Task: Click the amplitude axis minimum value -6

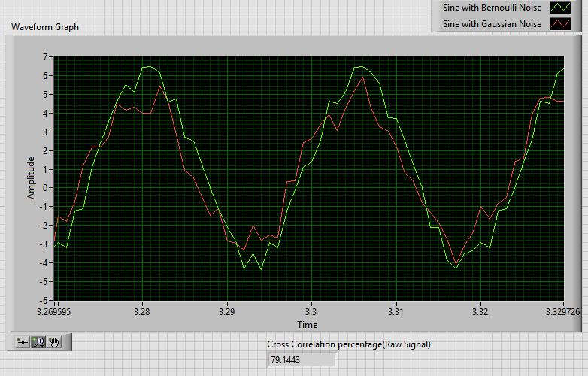Action: [44, 301]
